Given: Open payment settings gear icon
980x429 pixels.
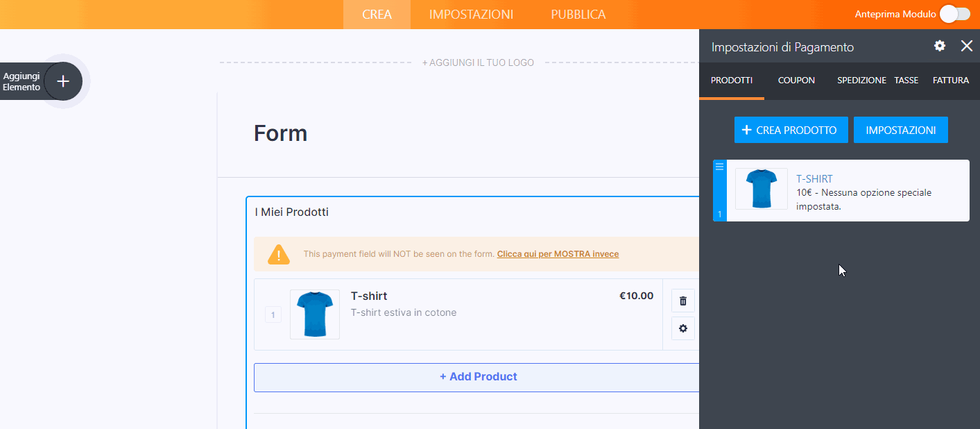Looking at the screenshot, I should pyautogui.click(x=940, y=46).
